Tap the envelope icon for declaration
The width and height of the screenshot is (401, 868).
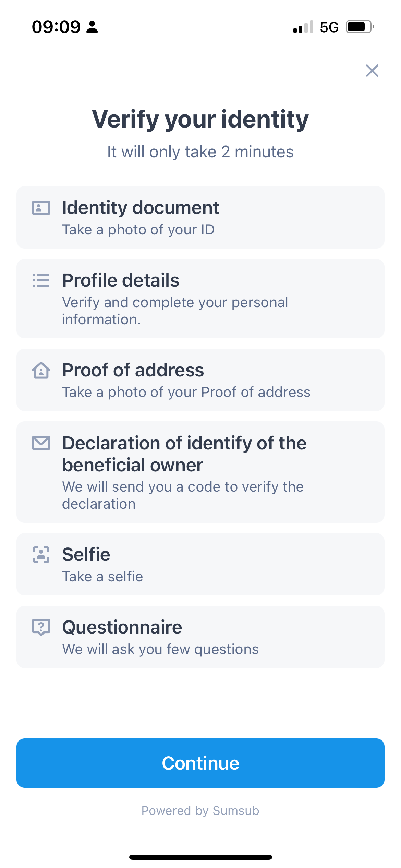tap(41, 443)
